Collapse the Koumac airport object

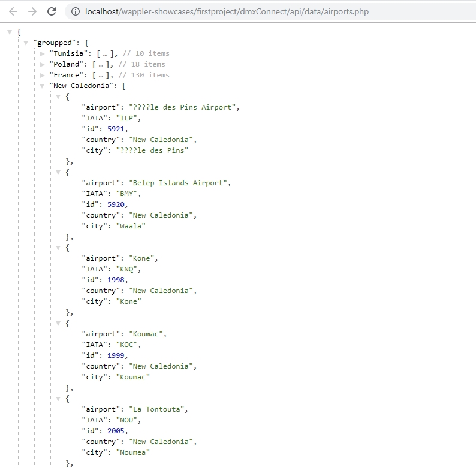tap(58, 323)
